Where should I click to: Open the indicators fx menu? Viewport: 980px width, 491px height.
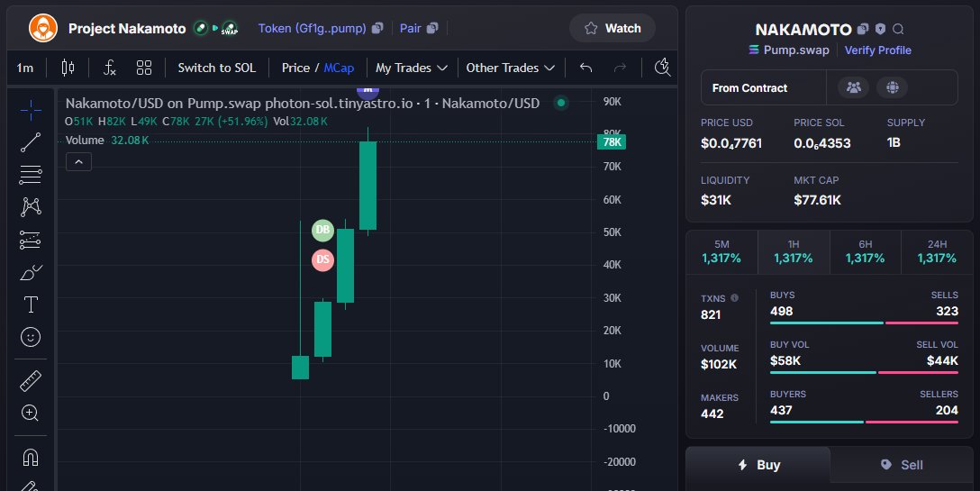coord(109,68)
